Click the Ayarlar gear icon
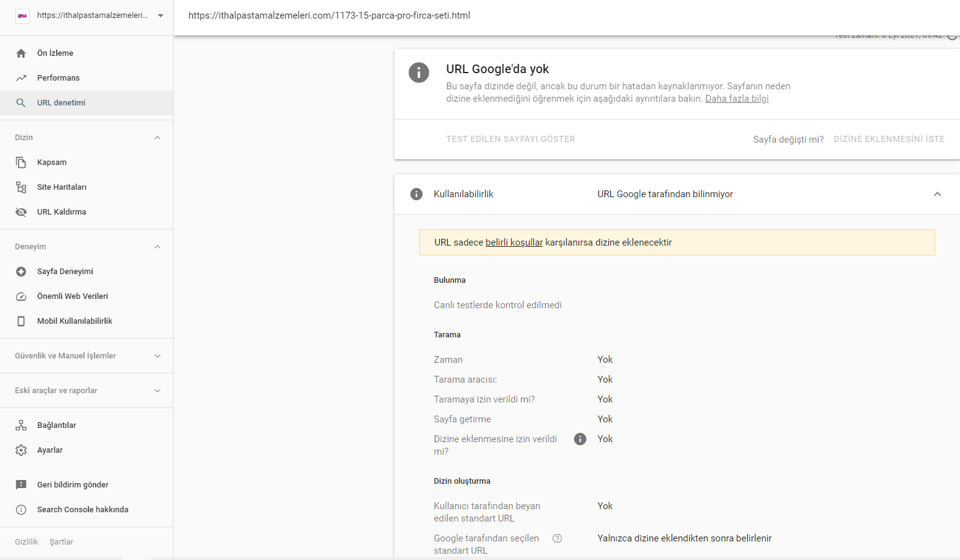This screenshot has height=560, width=960. click(21, 450)
